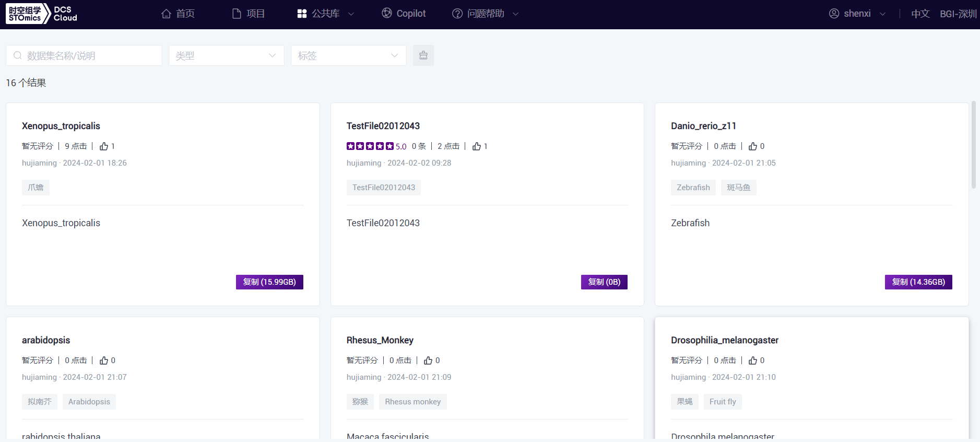The image size is (980, 442).
Task: Focus the 数据集名称/说明 search field
Action: [84, 55]
